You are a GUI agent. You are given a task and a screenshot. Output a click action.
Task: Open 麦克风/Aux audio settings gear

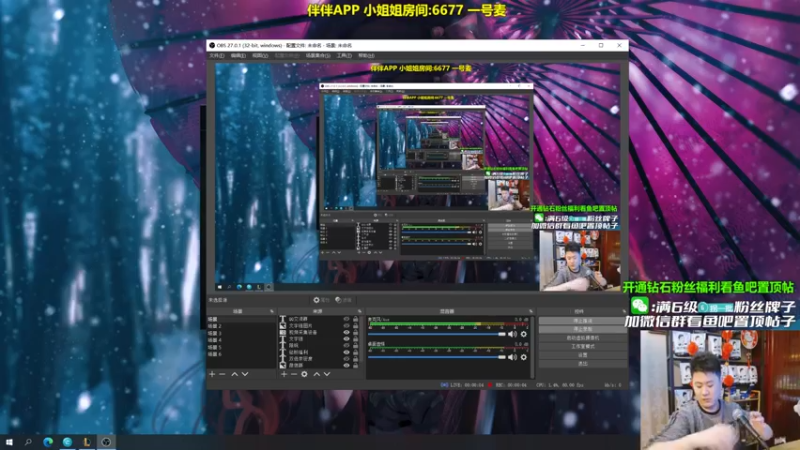[x=523, y=334]
